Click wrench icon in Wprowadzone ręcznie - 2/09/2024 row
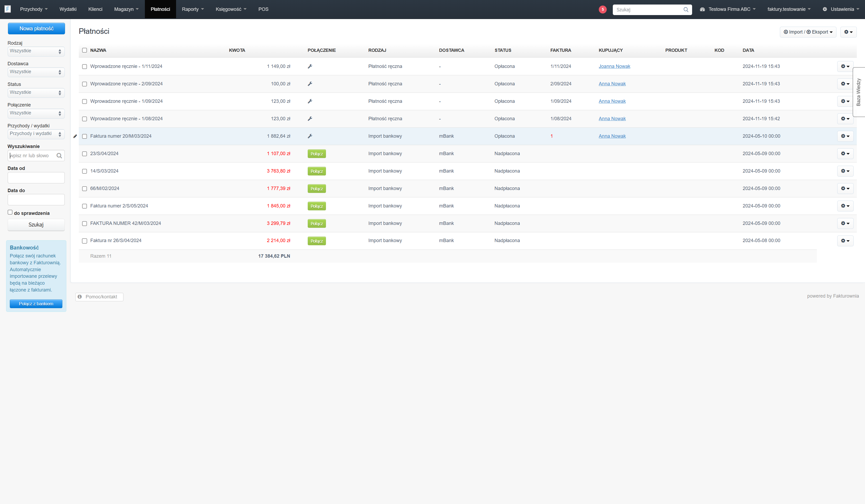The image size is (865, 504). pos(310,84)
